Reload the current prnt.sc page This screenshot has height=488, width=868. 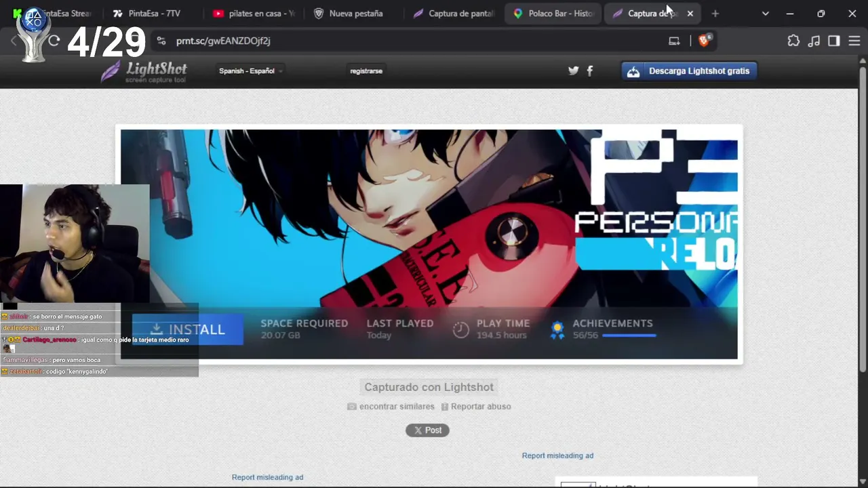[x=54, y=41]
